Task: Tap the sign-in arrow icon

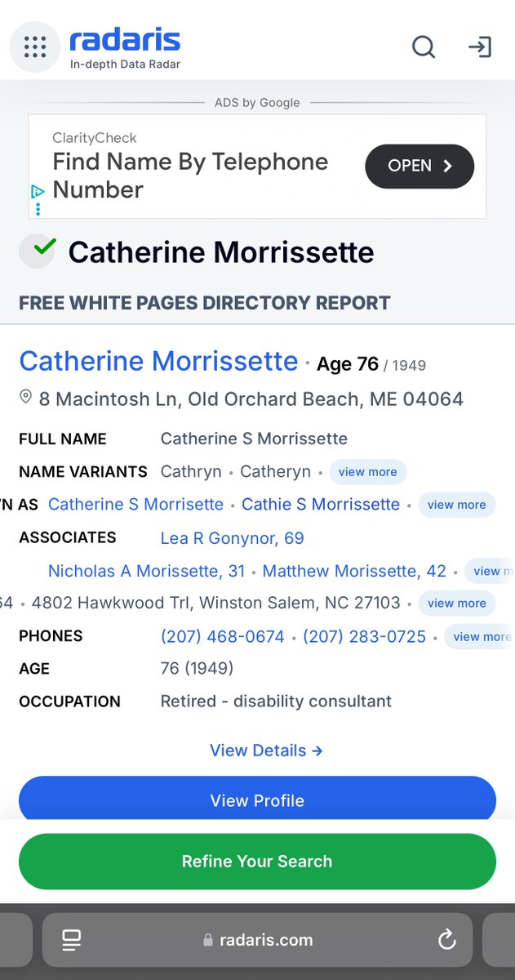Action: tap(480, 47)
